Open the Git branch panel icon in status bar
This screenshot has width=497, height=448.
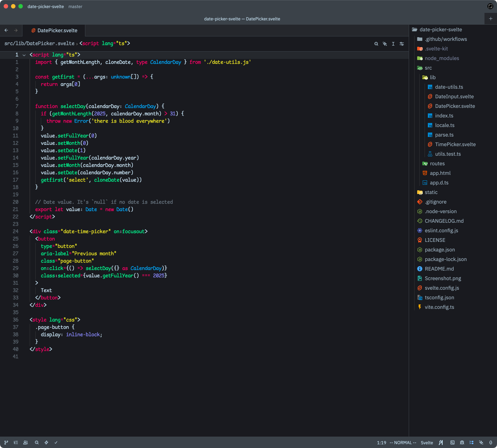coord(6,442)
